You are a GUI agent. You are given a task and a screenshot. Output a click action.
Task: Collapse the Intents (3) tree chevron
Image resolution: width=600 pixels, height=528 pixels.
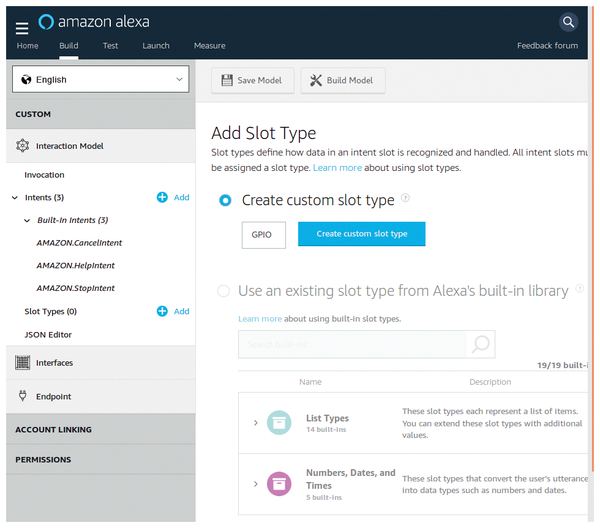pyautogui.click(x=15, y=197)
